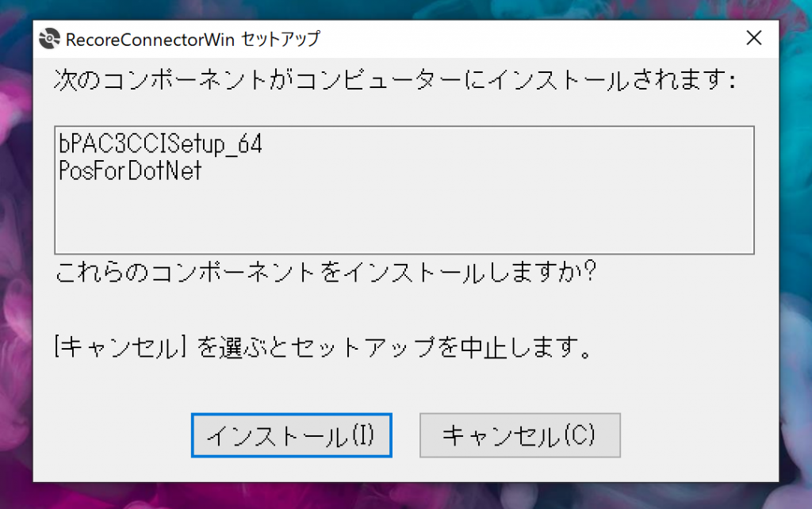Select PosForDotNet in the component list

pyautogui.click(x=130, y=170)
